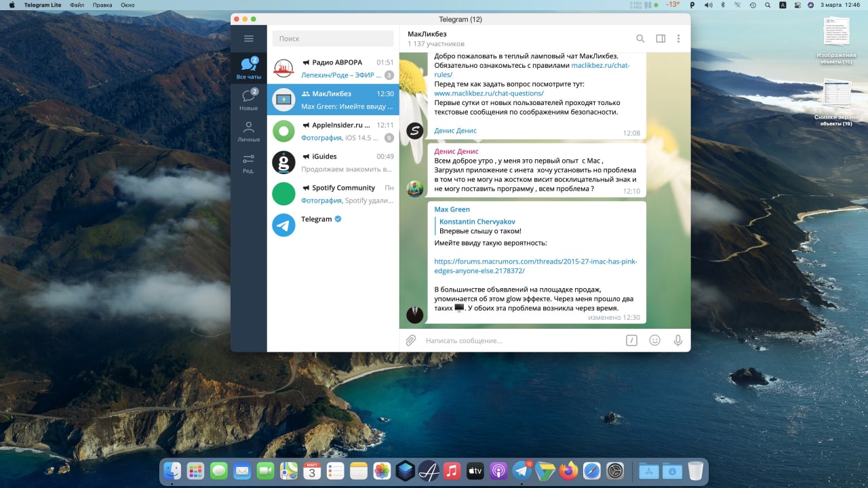This screenshot has width=868, height=488.
Task: Open the Telegram verified chat
Action: (x=333, y=224)
